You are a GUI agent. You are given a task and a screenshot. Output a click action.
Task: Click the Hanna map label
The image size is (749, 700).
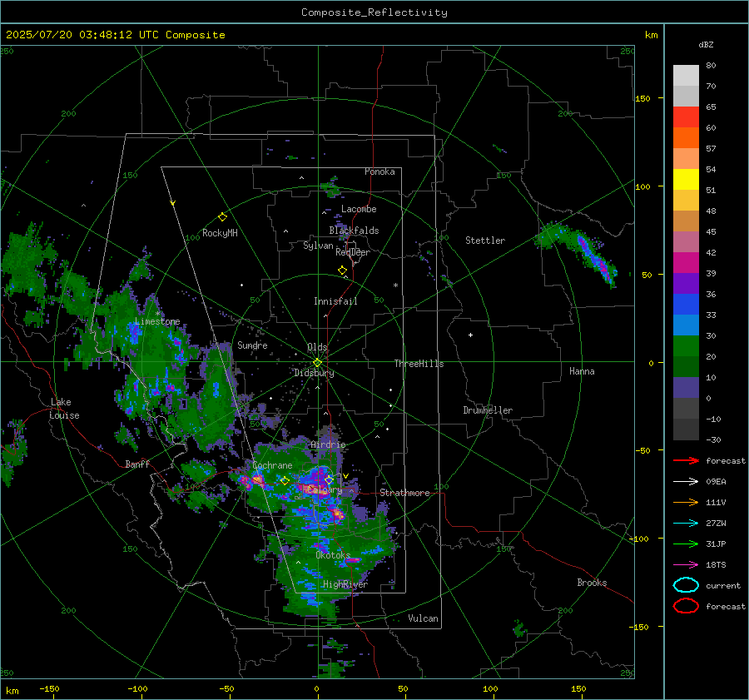click(582, 371)
